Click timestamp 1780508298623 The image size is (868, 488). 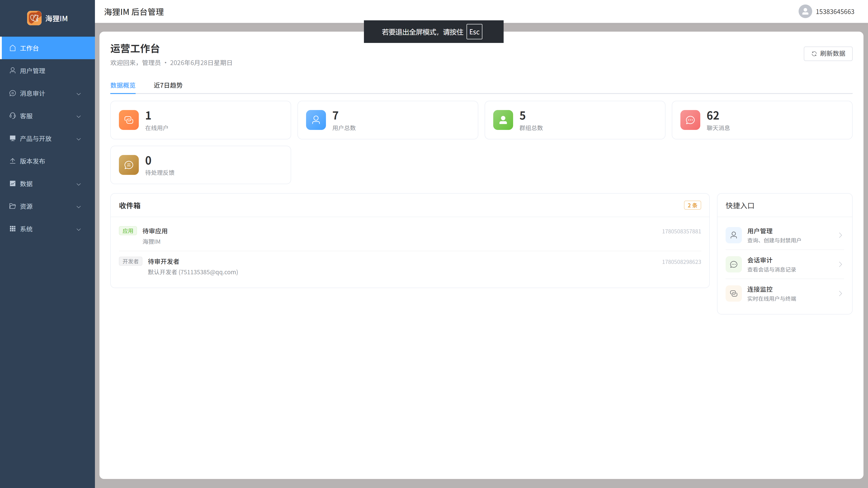coord(681,262)
